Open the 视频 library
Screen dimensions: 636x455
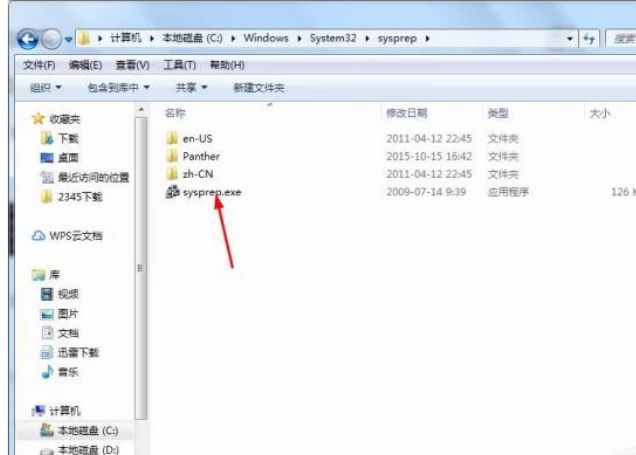click(x=60, y=294)
